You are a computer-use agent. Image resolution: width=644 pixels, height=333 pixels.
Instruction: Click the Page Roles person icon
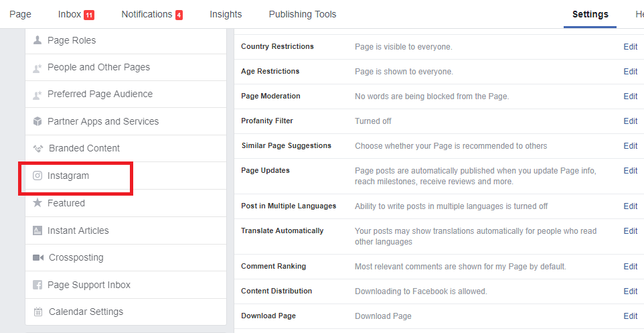[x=37, y=40]
